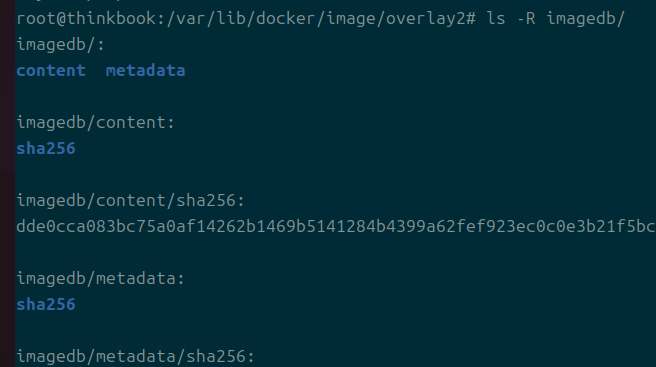Click the dark purple strip left of the terminal
The width and height of the screenshot is (656, 367).
coord(8,183)
